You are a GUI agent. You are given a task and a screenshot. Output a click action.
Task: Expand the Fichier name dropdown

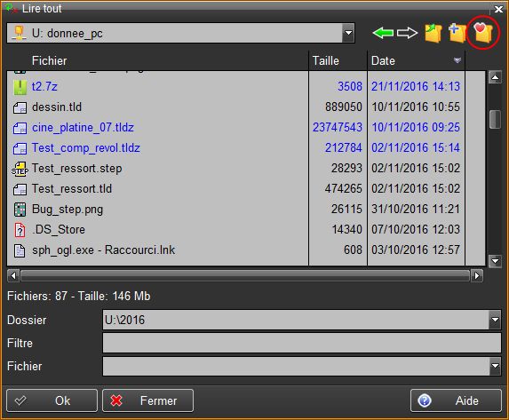coord(495,366)
